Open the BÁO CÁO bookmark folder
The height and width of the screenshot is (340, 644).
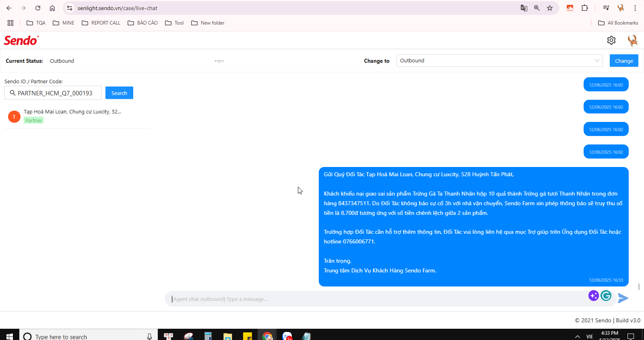point(142,23)
